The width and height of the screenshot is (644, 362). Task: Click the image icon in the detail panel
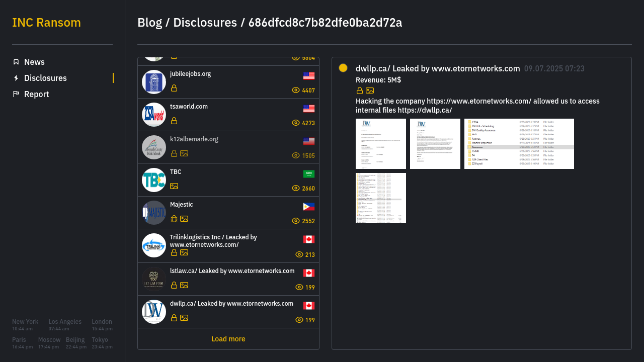coord(370,90)
